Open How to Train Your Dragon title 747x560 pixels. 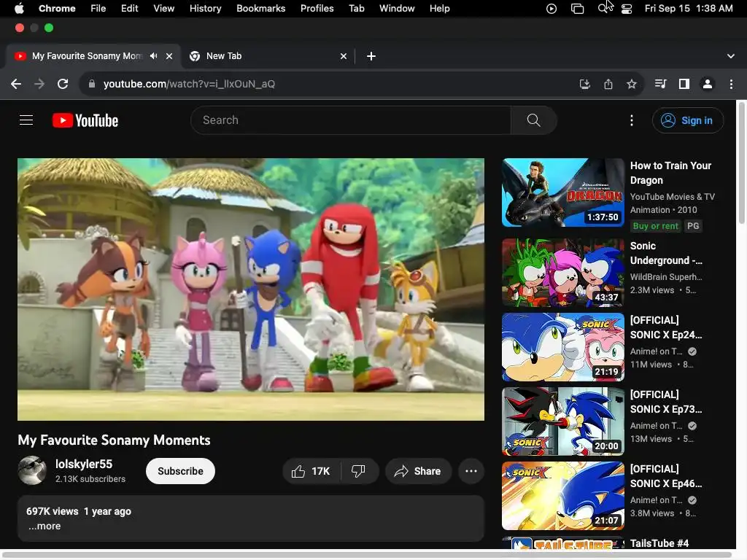click(670, 173)
